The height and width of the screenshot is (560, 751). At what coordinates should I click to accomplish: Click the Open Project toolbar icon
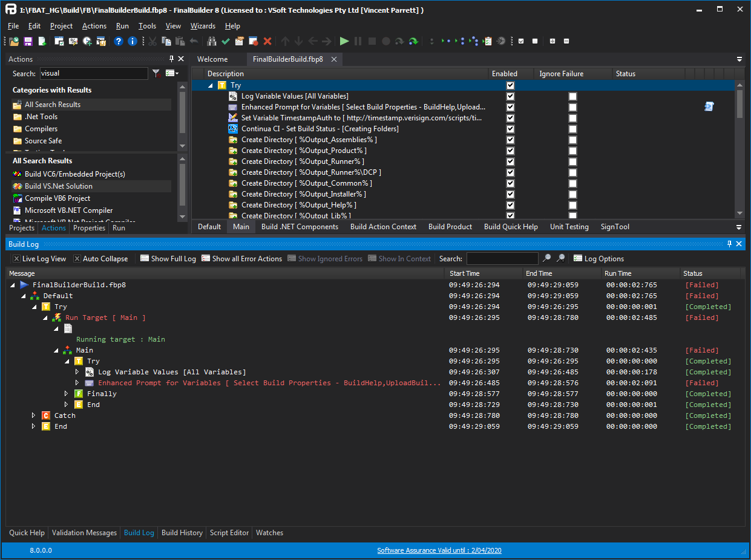[x=14, y=41]
